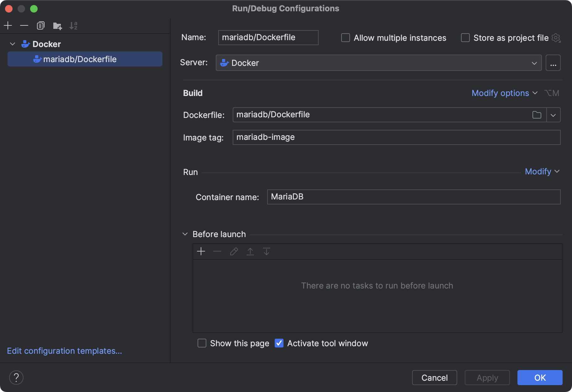Viewport: 572px width, 392px height.
Task: Add a new run configuration
Action: [x=8, y=25]
